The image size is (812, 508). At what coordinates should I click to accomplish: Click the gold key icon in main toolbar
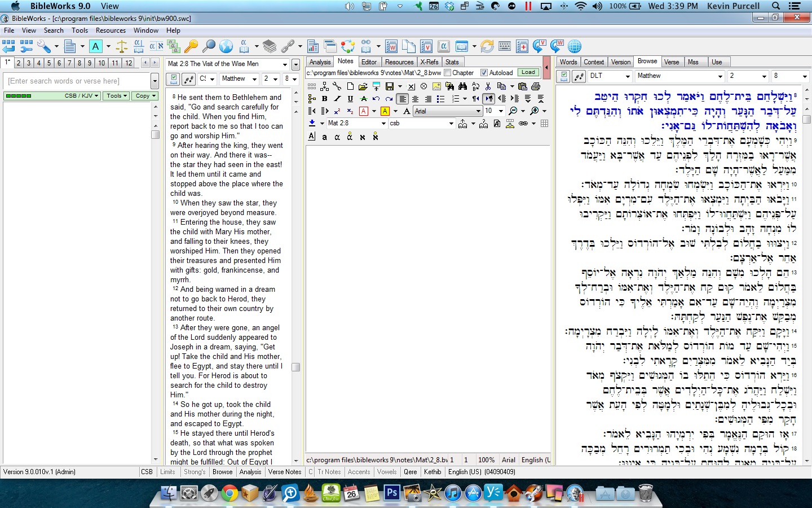click(191, 46)
